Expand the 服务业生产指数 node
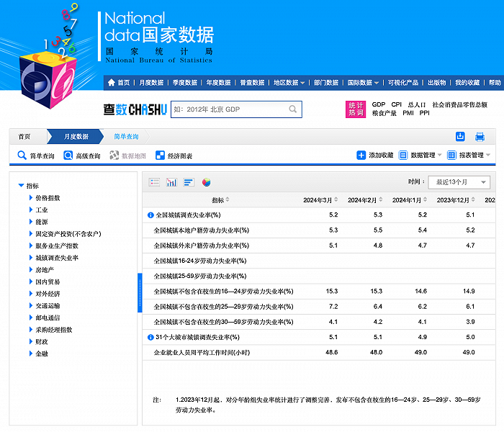The height and width of the screenshot is (432, 504). pos(31,246)
